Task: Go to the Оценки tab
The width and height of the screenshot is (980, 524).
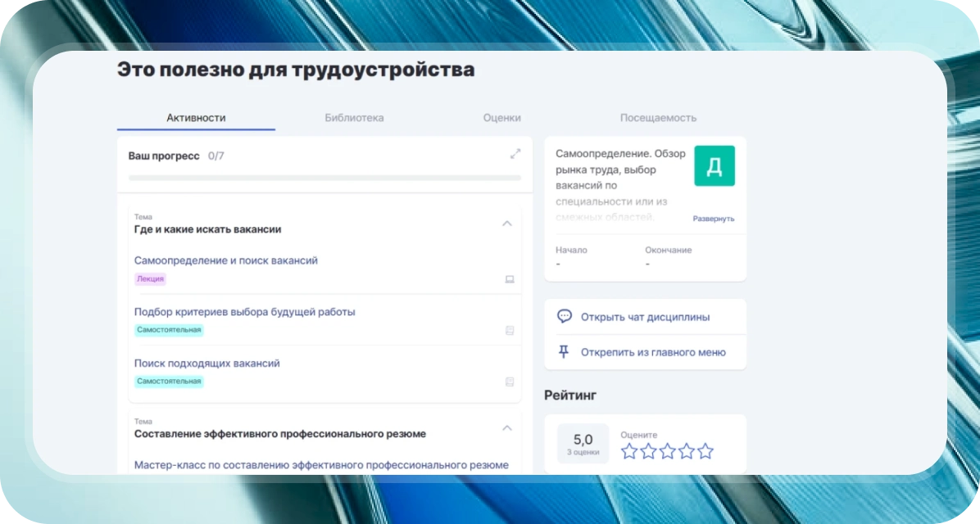Action: (501, 118)
